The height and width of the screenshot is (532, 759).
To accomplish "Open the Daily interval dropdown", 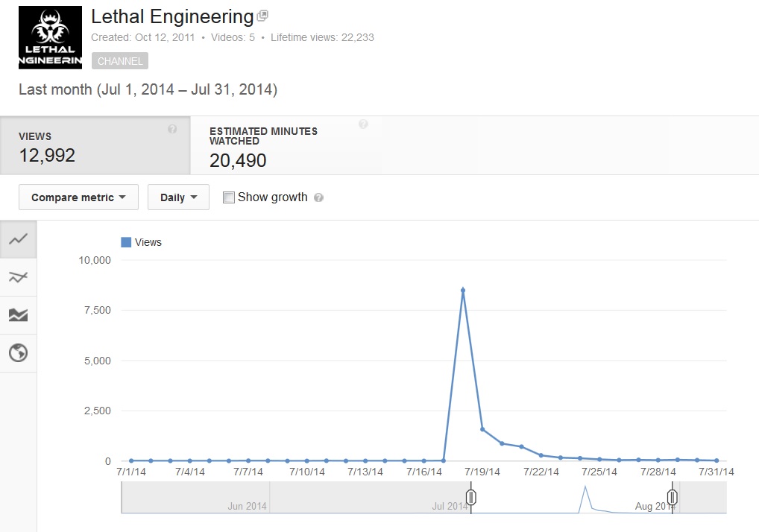I will [178, 197].
